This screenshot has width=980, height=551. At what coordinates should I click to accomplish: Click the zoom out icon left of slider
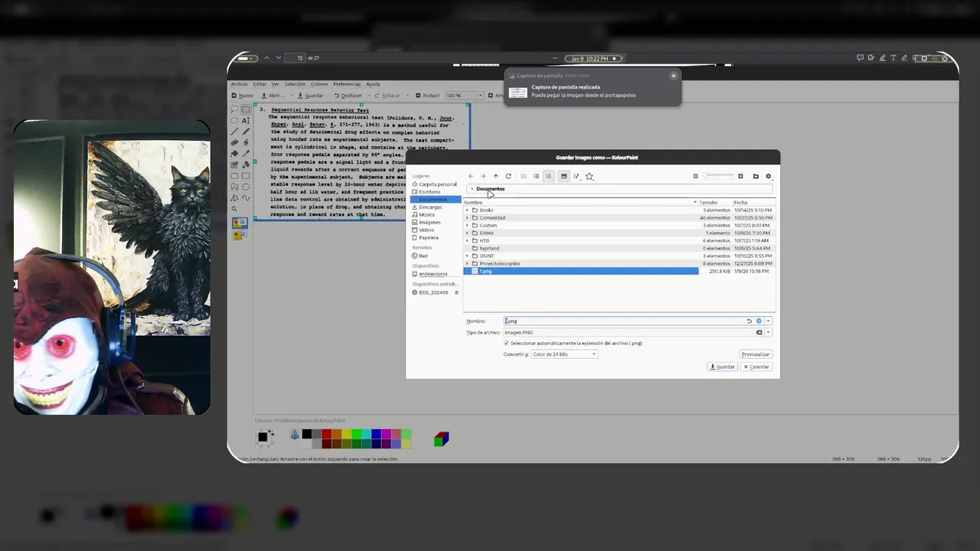click(695, 176)
